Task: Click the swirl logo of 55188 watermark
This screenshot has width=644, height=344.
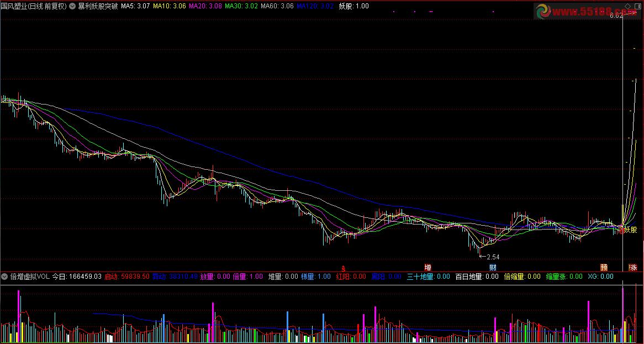Action: click(x=543, y=11)
